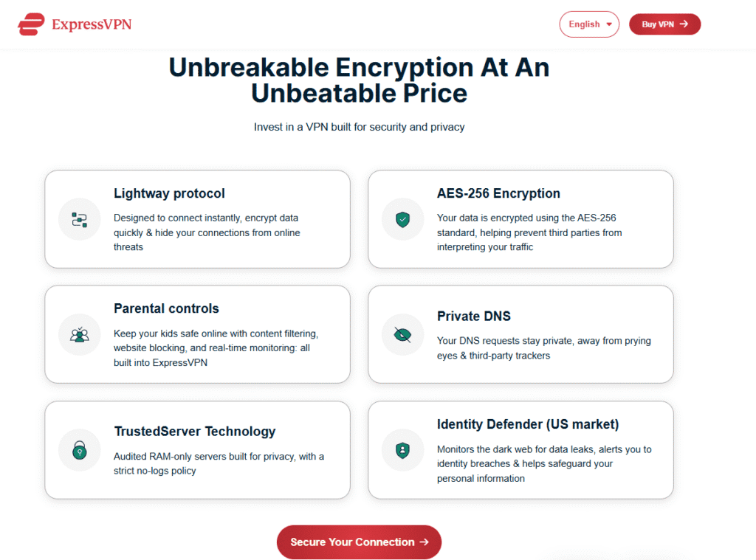
Task: Select the Lightway protocol card
Action: coord(197,219)
